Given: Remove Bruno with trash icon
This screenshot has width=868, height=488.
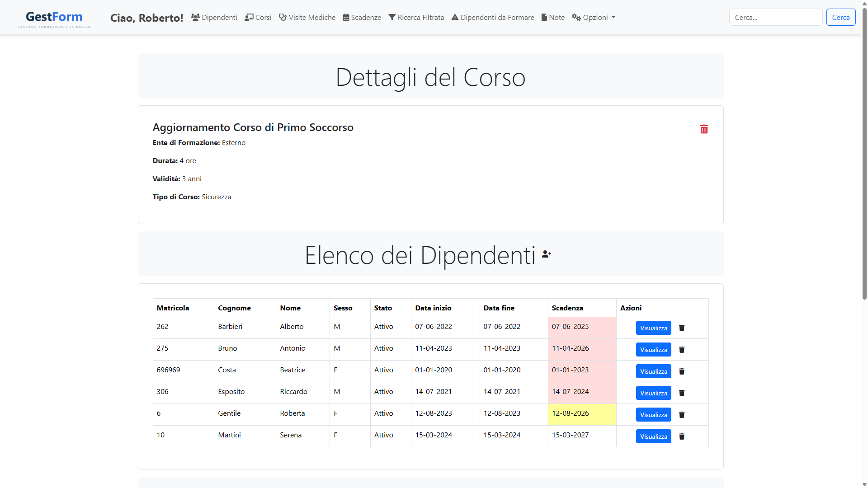Looking at the screenshot, I should tap(682, 350).
